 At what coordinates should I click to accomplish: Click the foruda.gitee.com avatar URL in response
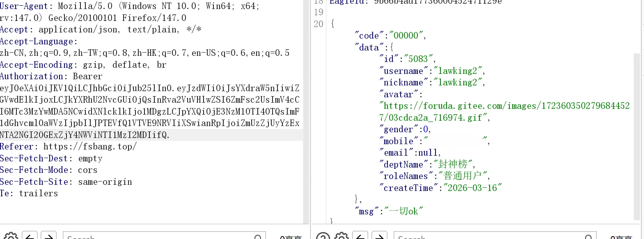pyautogui.click(x=504, y=106)
